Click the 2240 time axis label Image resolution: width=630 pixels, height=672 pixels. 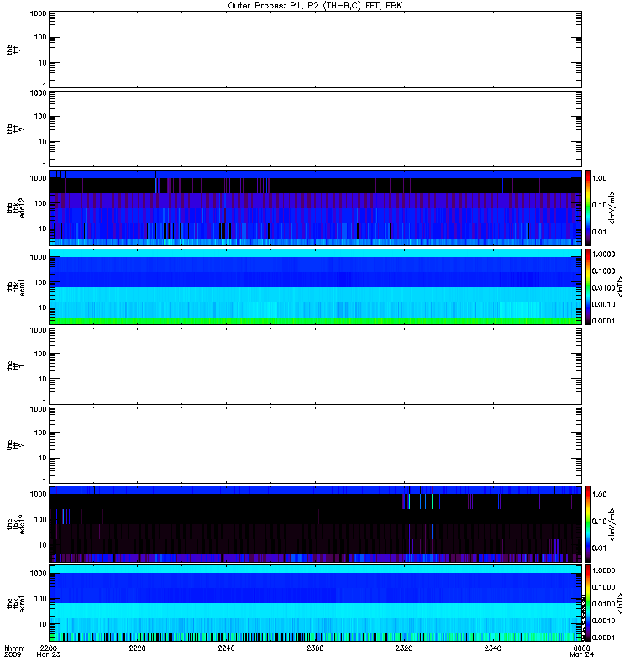tap(226, 648)
